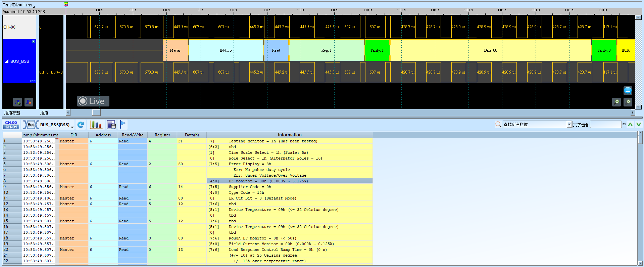
Task: Zoom out the waveform view
Action: [616, 102]
